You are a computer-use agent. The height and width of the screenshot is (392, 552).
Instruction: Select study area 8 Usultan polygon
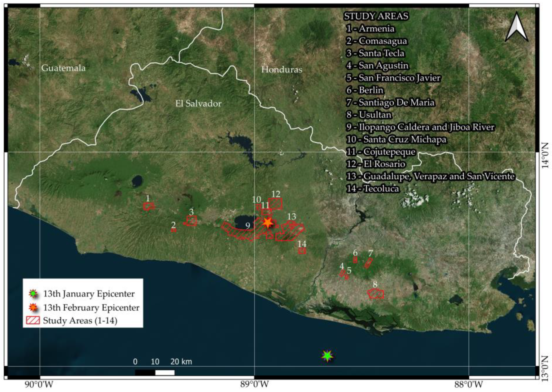click(x=376, y=294)
